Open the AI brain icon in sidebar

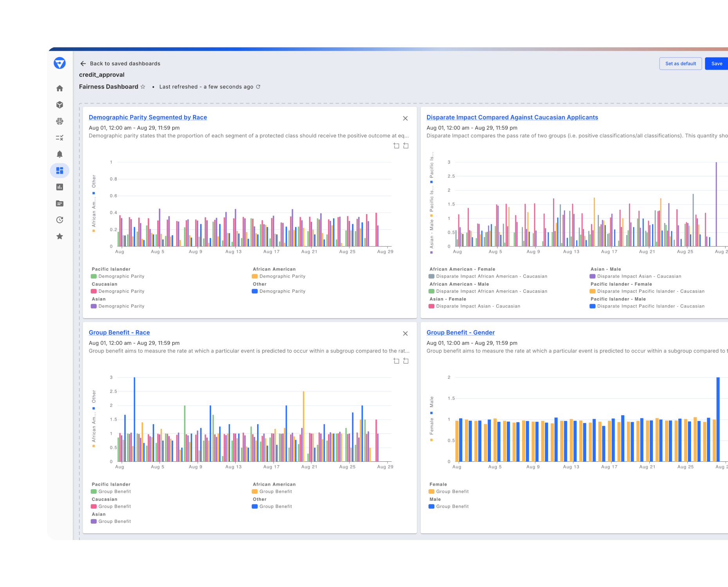pyautogui.click(x=59, y=121)
